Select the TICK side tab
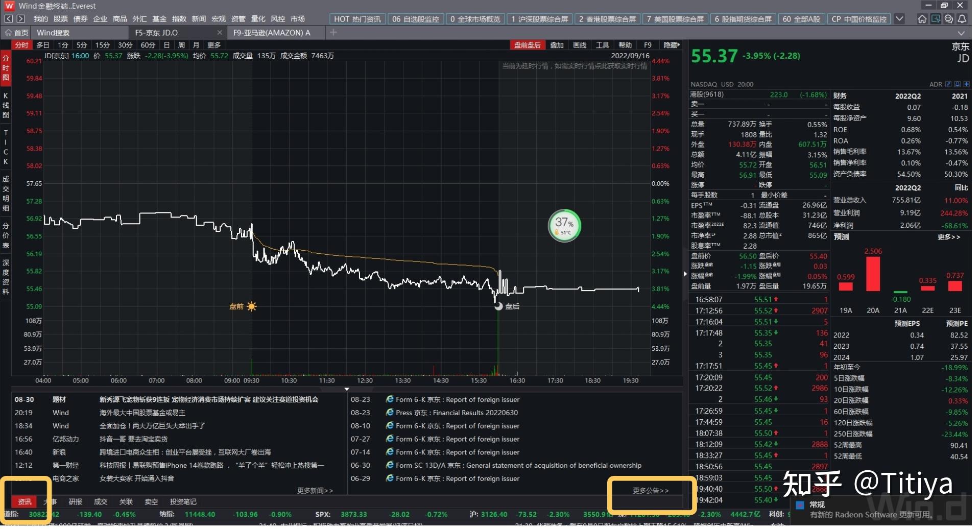This screenshot has height=529, width=980. 6,148
